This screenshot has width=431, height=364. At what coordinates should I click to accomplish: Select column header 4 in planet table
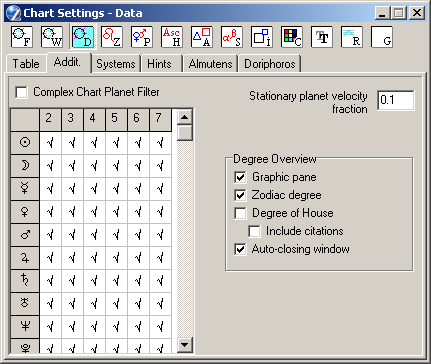[x=94, y=119]
